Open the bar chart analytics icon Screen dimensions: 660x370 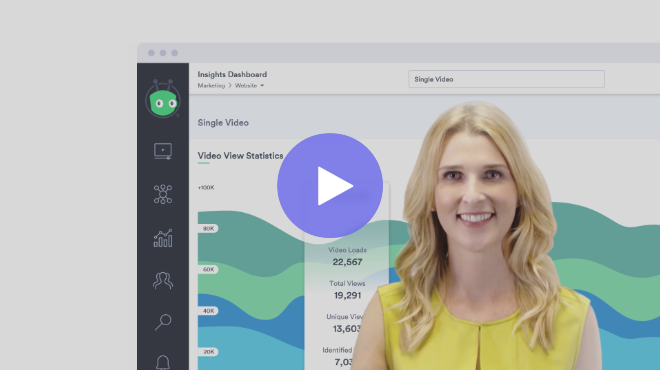click(x=163, y=238)
